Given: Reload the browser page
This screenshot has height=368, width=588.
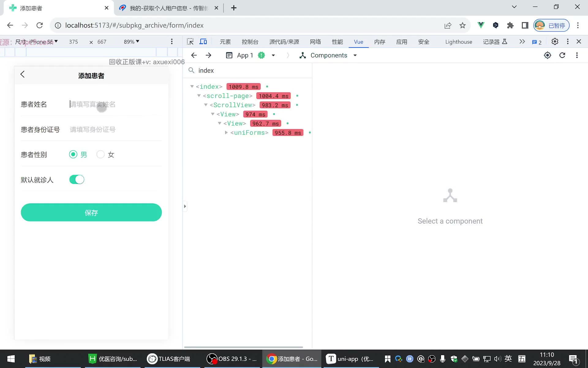Looking at the screenshot, I should pos(40,25).
